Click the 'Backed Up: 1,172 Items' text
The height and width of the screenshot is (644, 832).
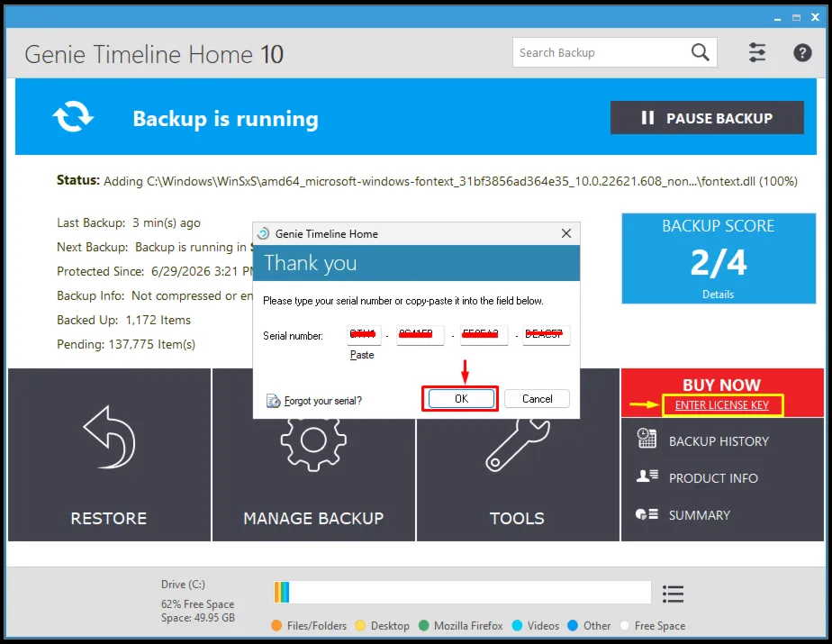tap(123, 320)
